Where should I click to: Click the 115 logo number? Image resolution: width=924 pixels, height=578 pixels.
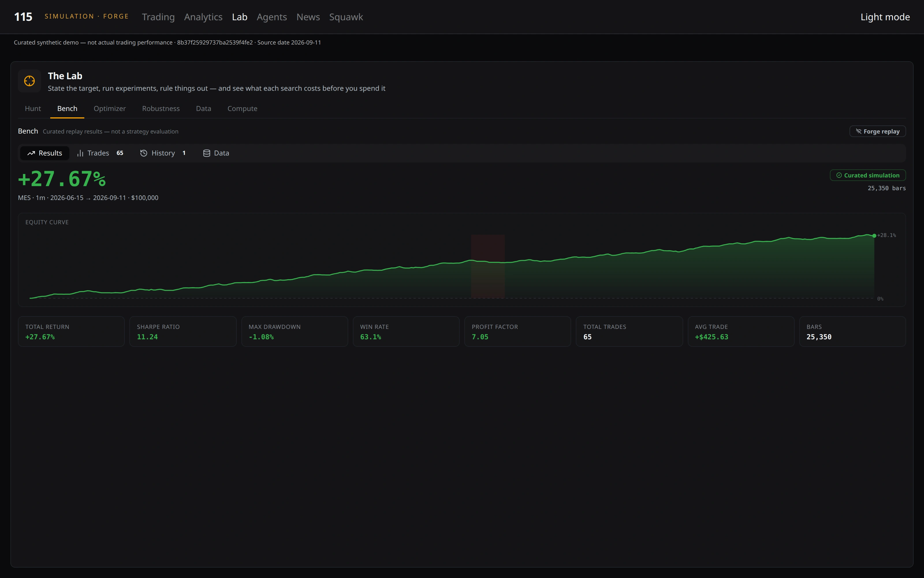click(x=23, y=17)
